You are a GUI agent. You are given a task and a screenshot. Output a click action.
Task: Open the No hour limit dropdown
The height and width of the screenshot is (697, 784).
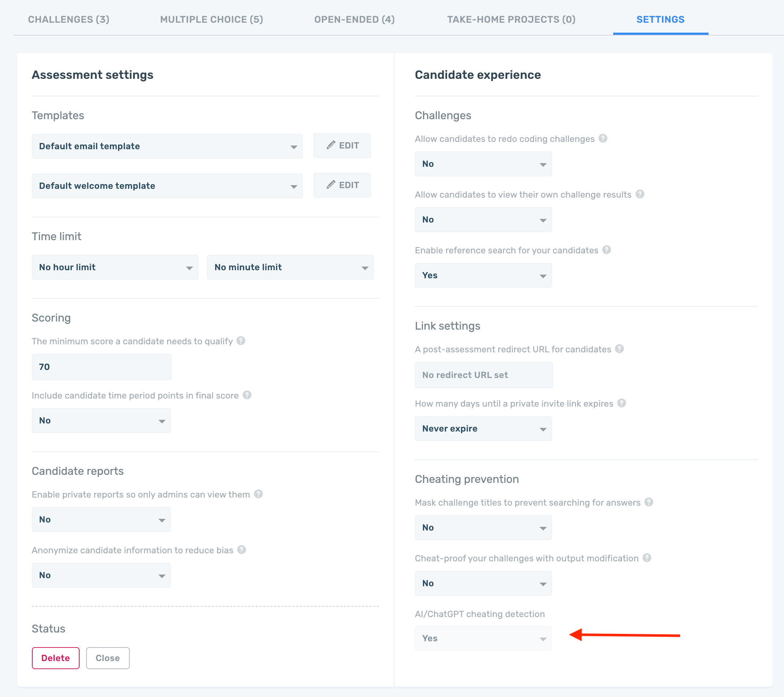coord(115,267)
